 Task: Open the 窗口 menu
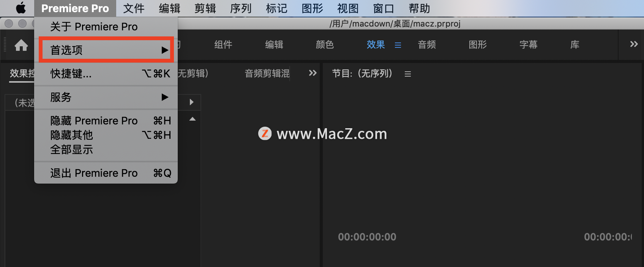point(384,8)
